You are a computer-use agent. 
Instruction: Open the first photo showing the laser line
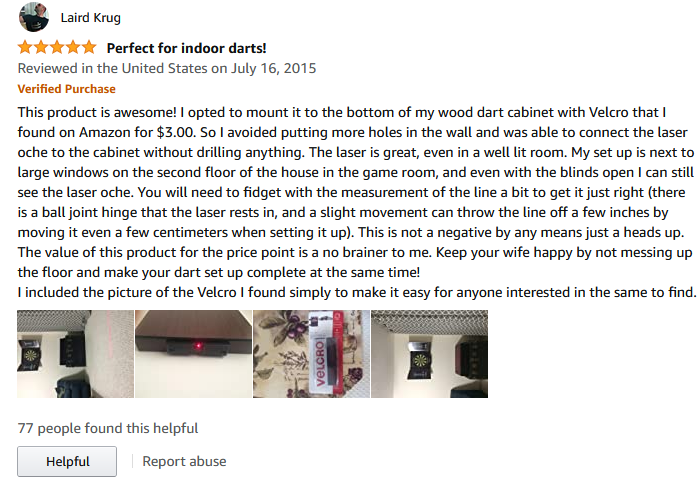pos(75,353)
